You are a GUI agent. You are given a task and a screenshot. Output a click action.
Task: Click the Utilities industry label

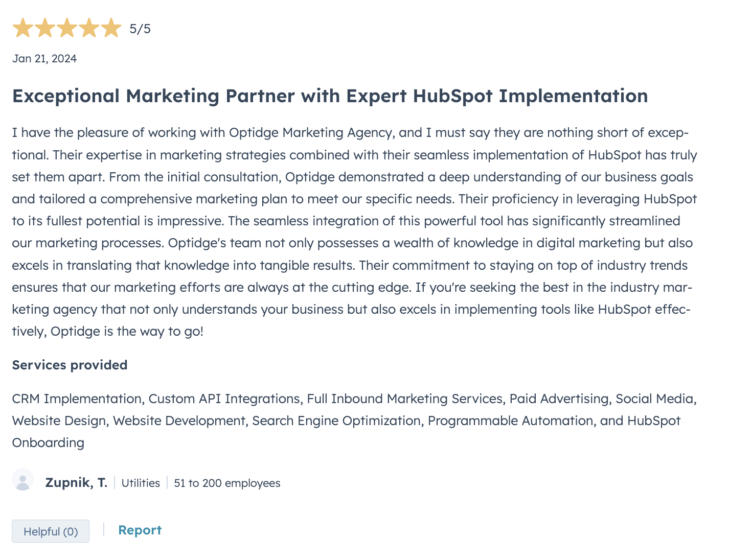click(141, 483)
